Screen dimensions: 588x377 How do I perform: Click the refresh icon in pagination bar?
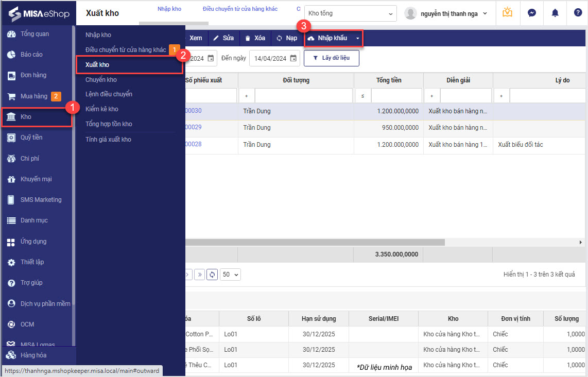point(212,275)
